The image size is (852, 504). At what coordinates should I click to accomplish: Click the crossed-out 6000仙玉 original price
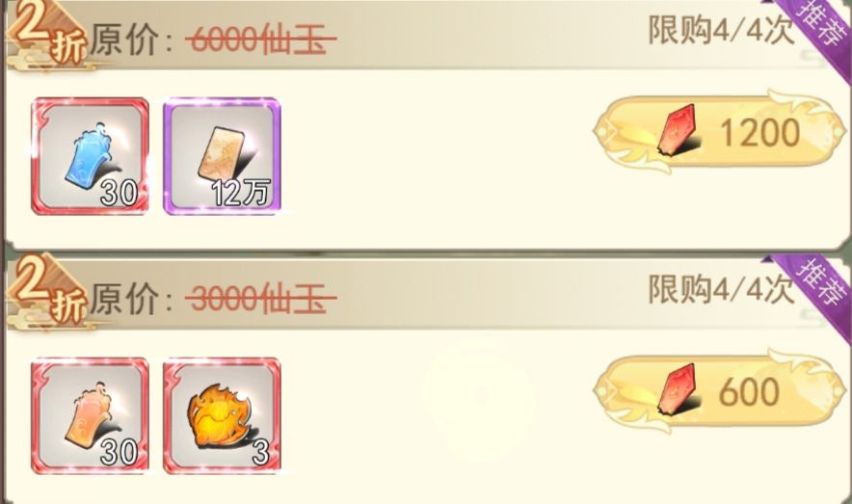[x=260, y=40]
